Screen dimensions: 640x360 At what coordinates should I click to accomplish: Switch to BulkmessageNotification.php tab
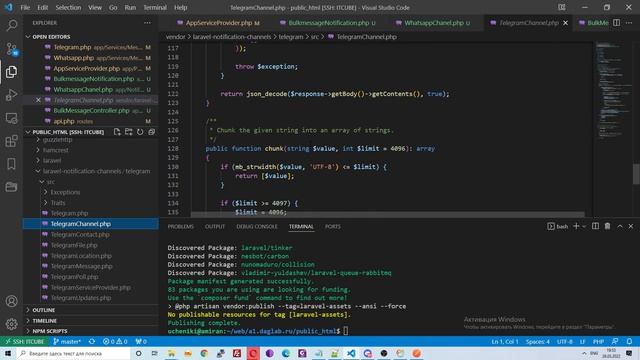pyautogui.click(x=328, y=23)
